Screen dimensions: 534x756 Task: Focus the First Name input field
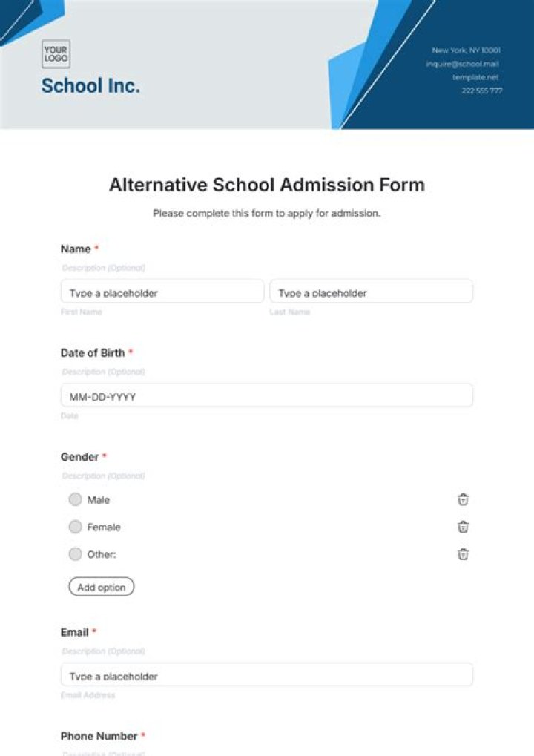162,292
